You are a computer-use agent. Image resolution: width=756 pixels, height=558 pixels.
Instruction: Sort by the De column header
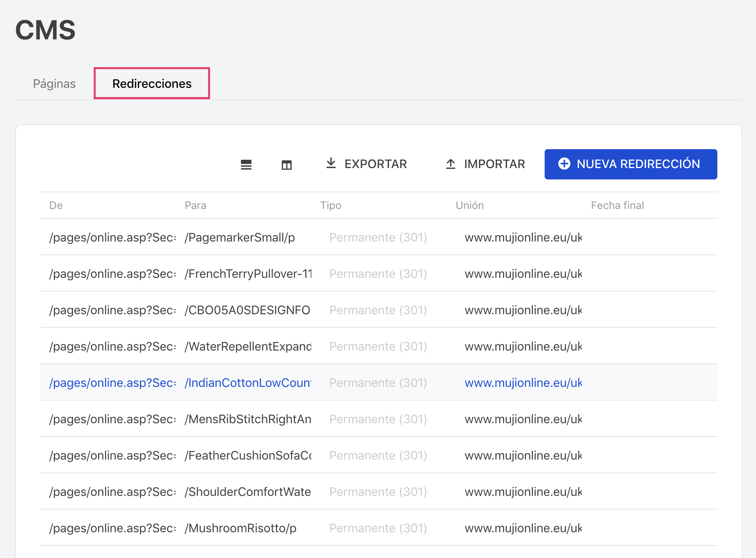tap(56, 205)
